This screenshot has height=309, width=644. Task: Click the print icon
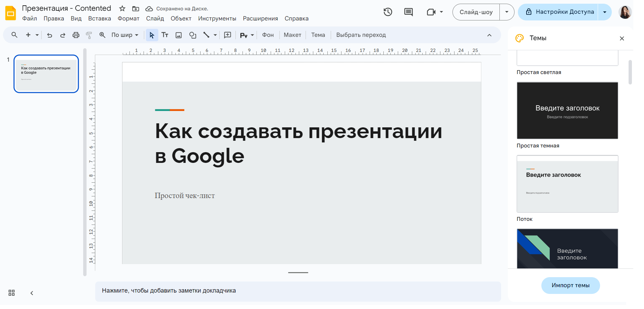pos(76,35)
